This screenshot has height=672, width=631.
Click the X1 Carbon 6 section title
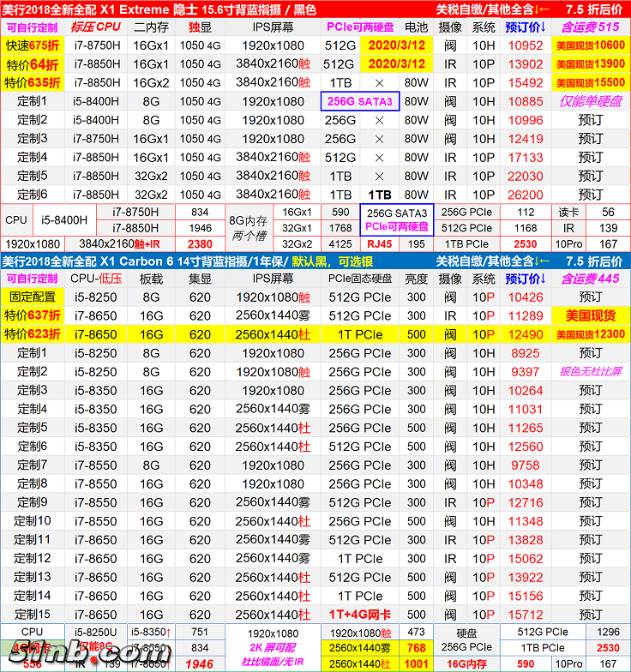pyautogui.click(x=159, y=261)
